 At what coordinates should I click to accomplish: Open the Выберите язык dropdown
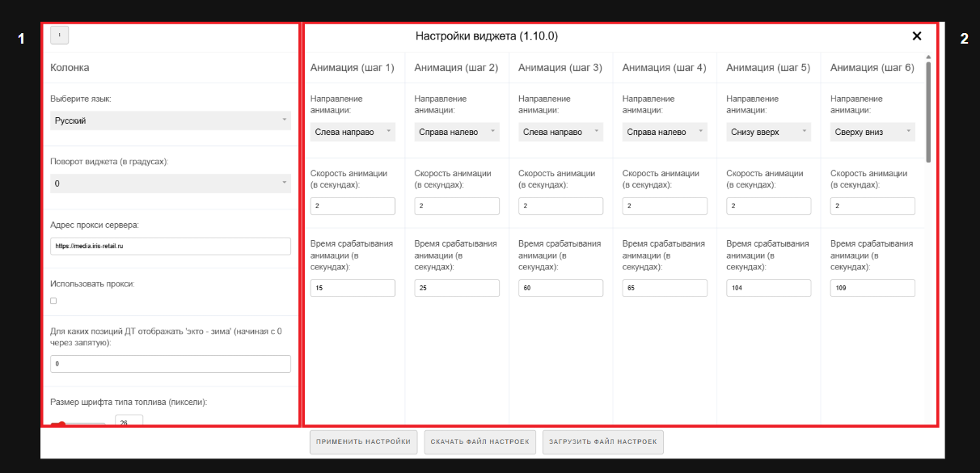(x=170, y=120)
